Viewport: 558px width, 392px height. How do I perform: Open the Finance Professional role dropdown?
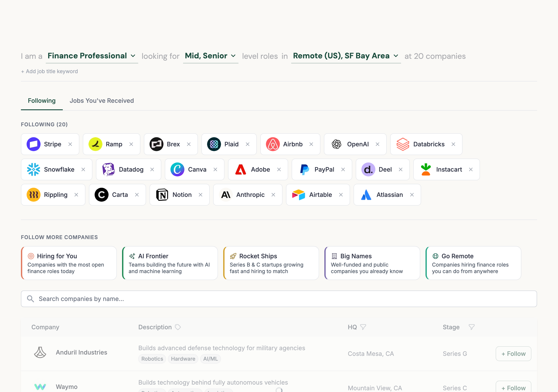[x=92, y=56]
